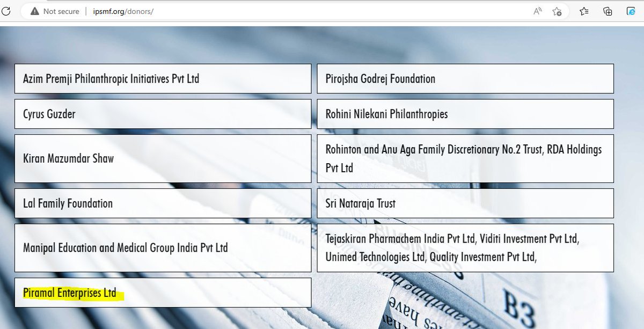Open the Collections icon
The image size is (644, 329).
(x=608, y=11)
